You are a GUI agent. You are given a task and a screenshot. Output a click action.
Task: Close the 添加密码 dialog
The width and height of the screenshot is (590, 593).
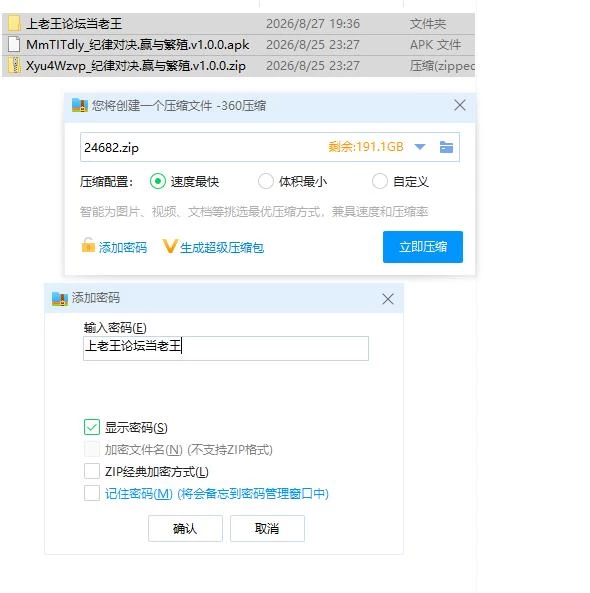point(388,299)
